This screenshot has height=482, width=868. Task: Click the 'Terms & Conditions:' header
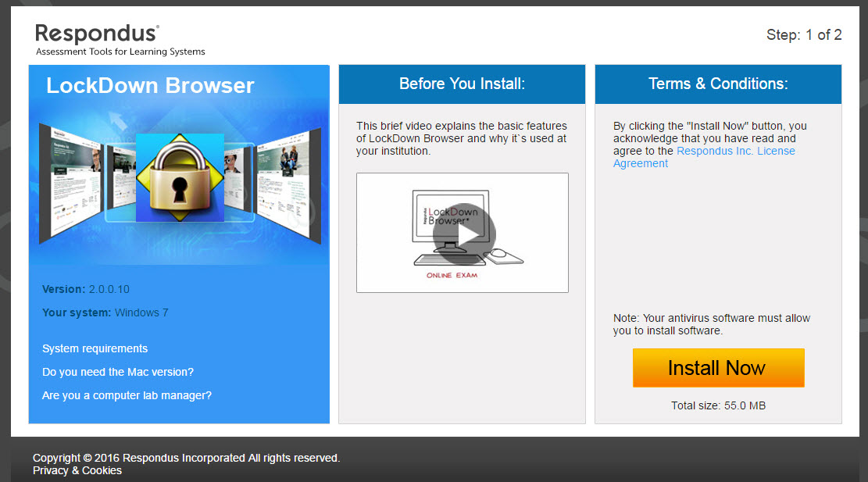point(718,84)
